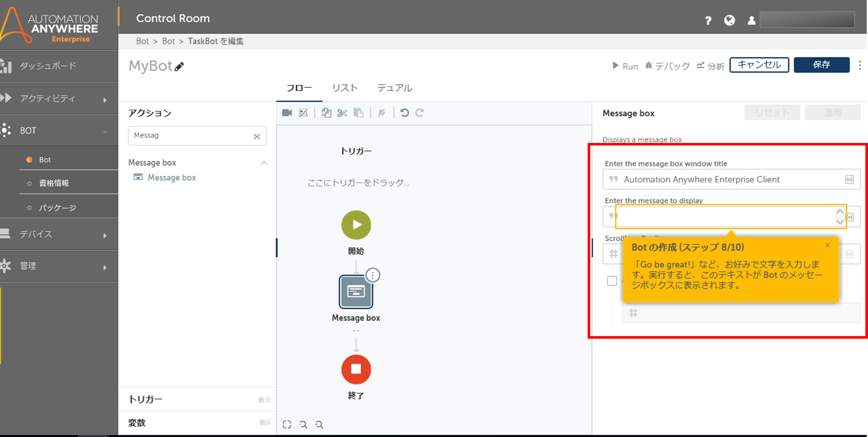Switch to the List tab

pos(345,88)
